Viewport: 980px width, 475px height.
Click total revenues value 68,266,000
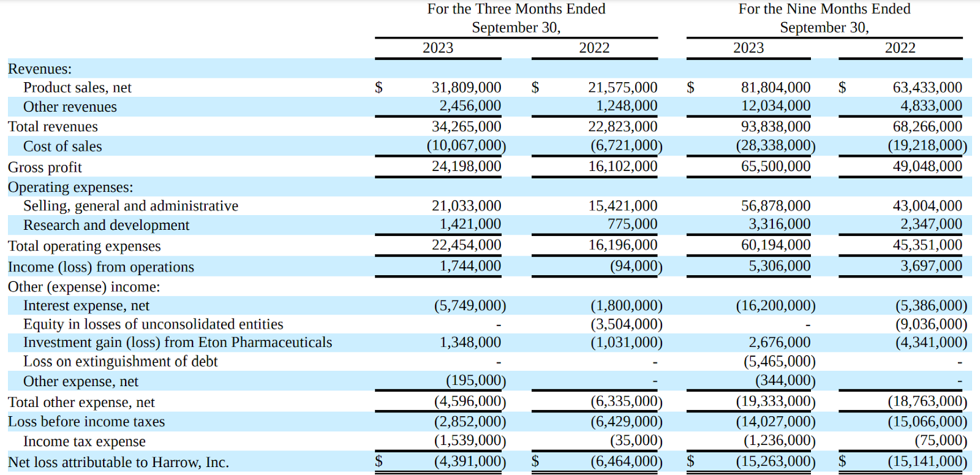coord(927,126)
